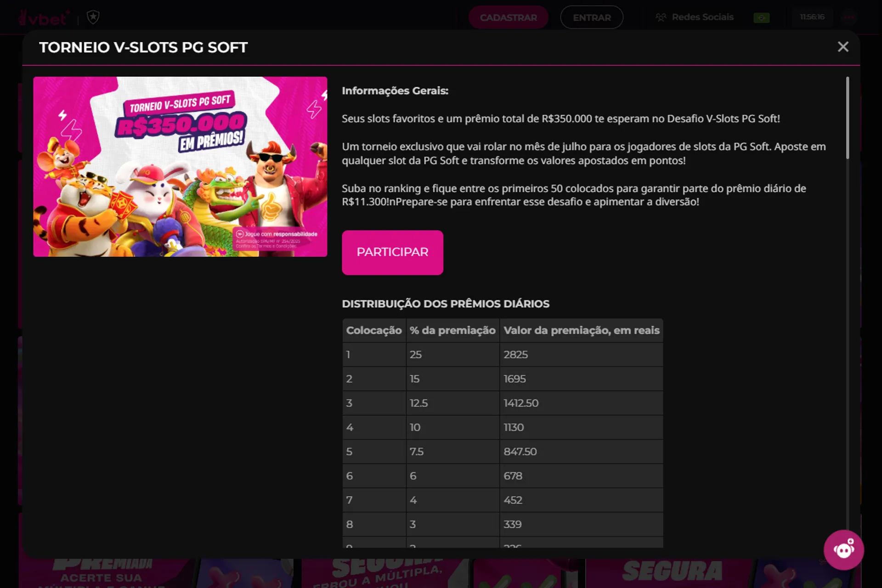Click the Redes Sociais people icon
The image size is (882, 588).
(x=661, y=17)
